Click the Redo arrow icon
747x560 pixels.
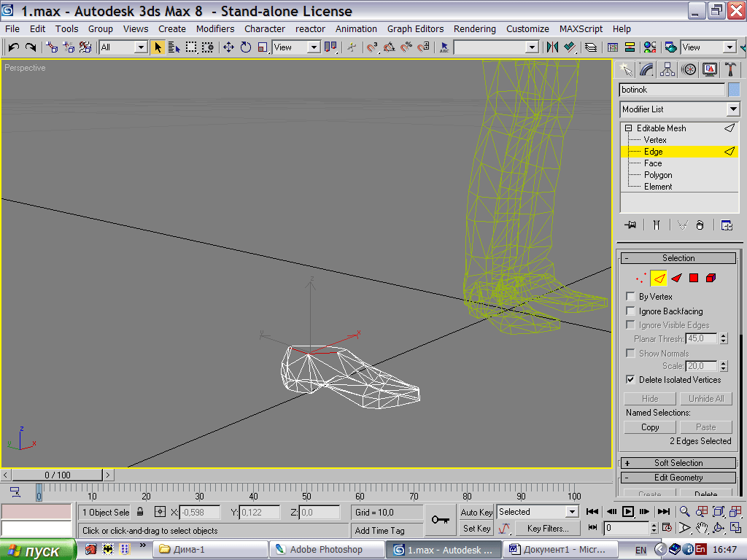[31, 47]
